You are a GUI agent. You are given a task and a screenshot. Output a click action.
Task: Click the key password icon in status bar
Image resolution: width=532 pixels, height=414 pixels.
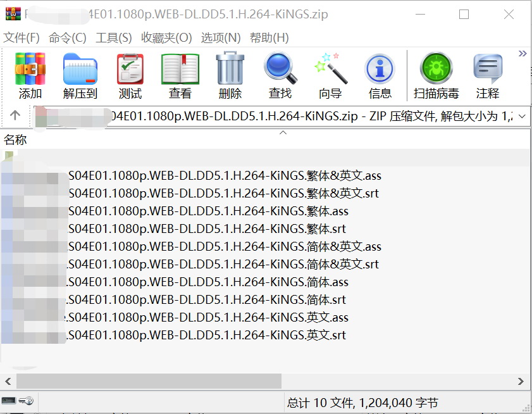(26, 401)
